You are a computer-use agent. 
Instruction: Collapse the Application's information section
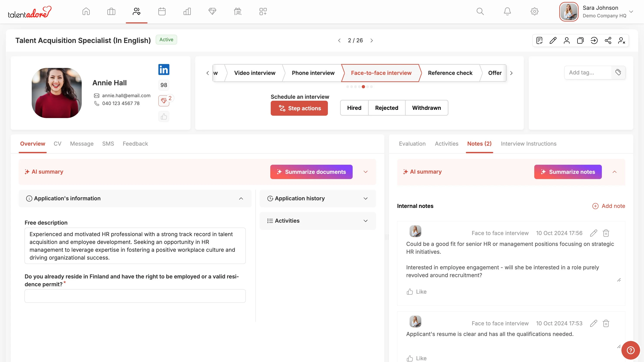point(241,199)
